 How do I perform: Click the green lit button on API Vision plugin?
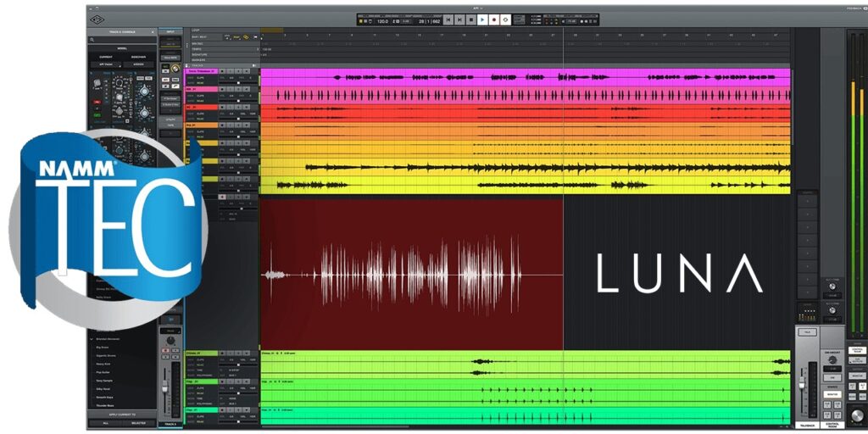pos(97,115)
